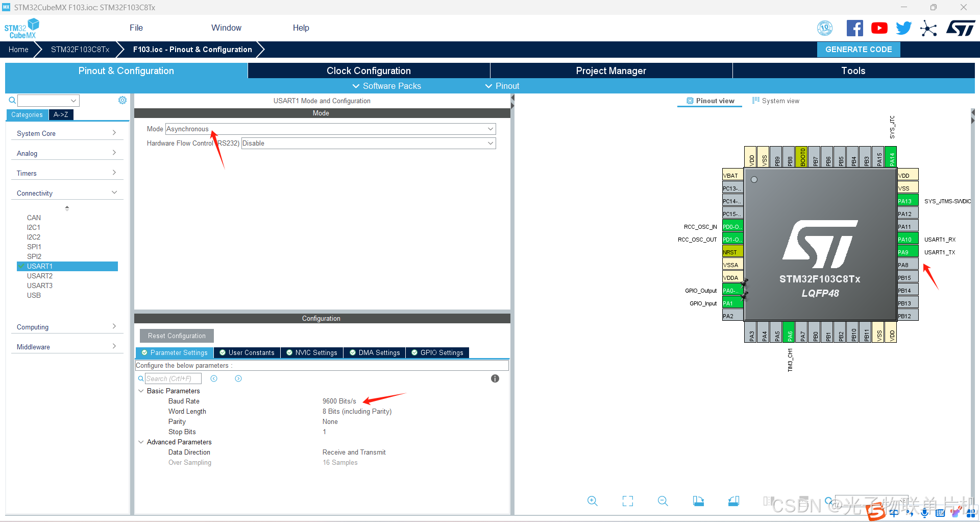Open the Hardware Flow Control dropdown

point(368,144)
